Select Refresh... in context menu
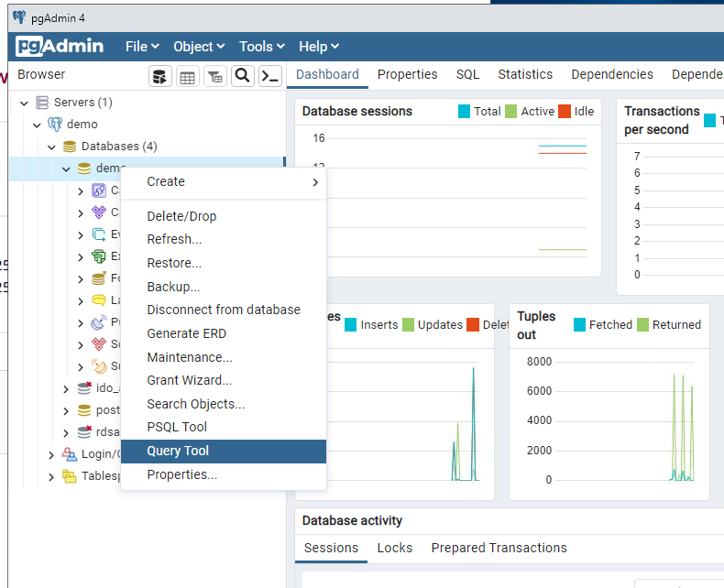This screenshot has width=724, height=588. pos(224,239)
